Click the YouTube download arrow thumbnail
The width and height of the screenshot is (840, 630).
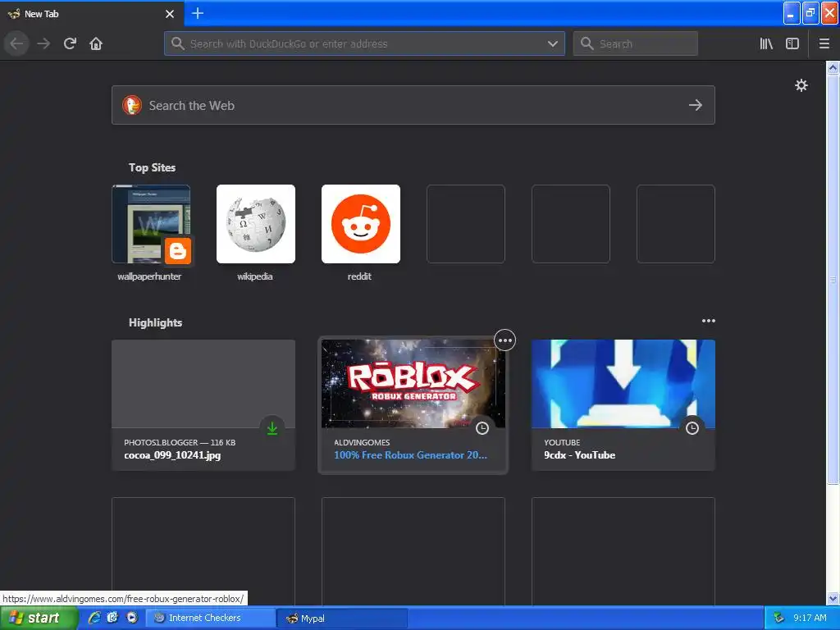click(x=623, y=384)
